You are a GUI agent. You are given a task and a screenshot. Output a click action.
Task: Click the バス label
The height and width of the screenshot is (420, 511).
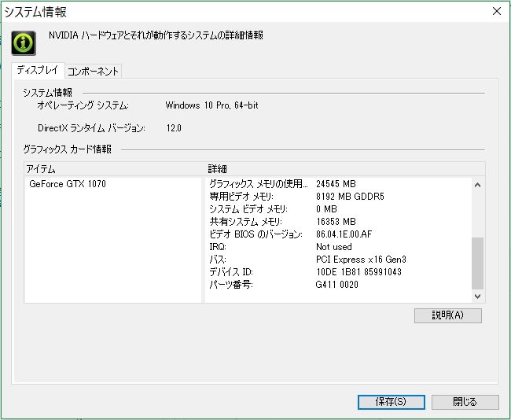coord(217,260)
